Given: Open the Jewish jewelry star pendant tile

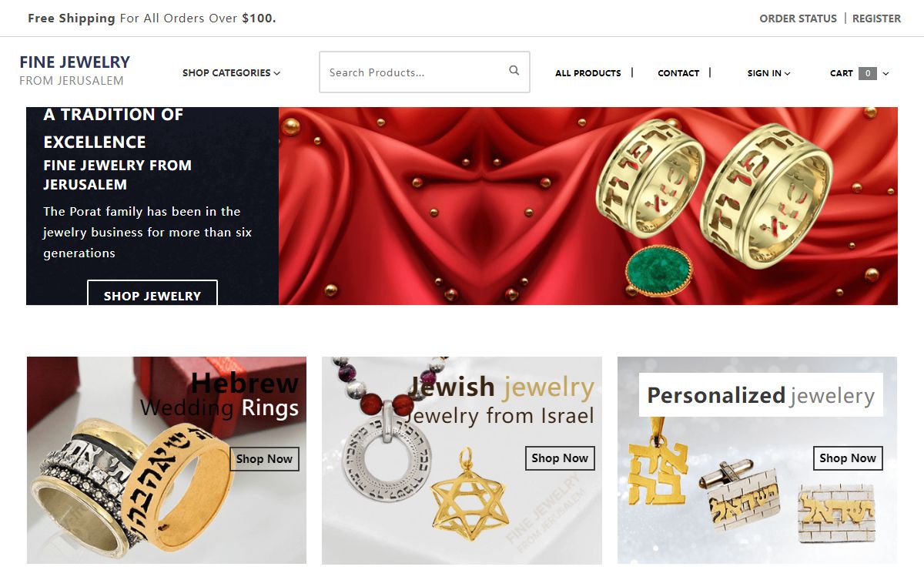Looking at the screenshot, I should click(462, 460).
